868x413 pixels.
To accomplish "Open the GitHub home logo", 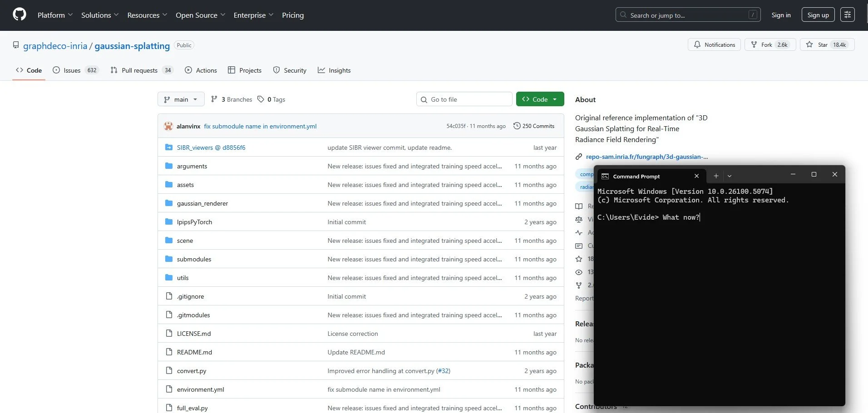I will tap(20, 15).
